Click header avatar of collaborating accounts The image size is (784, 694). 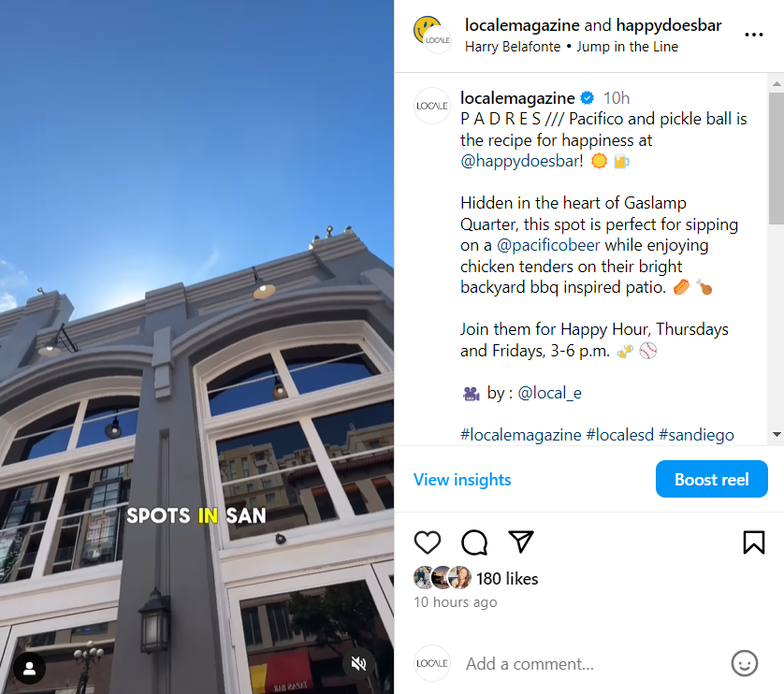click(x=432, y=35)
